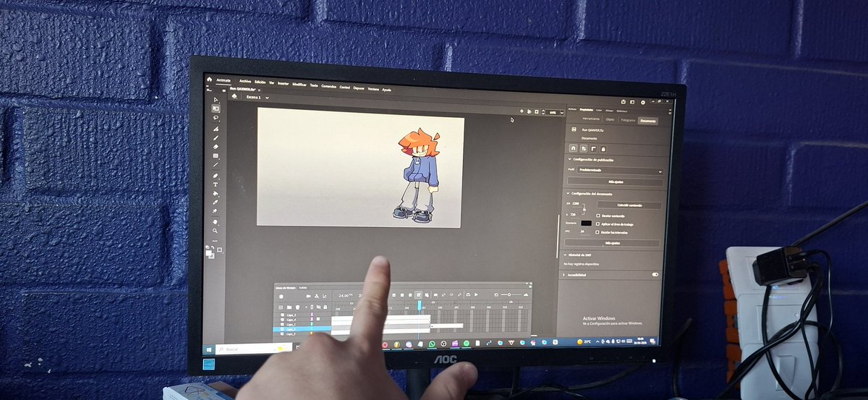868x400 pixels.
Task: Adjust the timeline zoom slider
Action: pyautogui.click(x=509, y=294)
